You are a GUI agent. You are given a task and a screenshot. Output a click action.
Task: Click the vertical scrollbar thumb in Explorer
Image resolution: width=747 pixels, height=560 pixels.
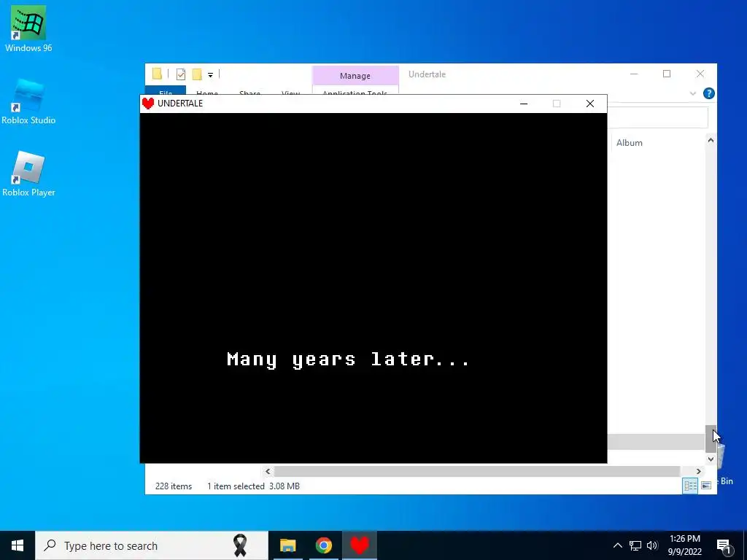click(711, 438)
